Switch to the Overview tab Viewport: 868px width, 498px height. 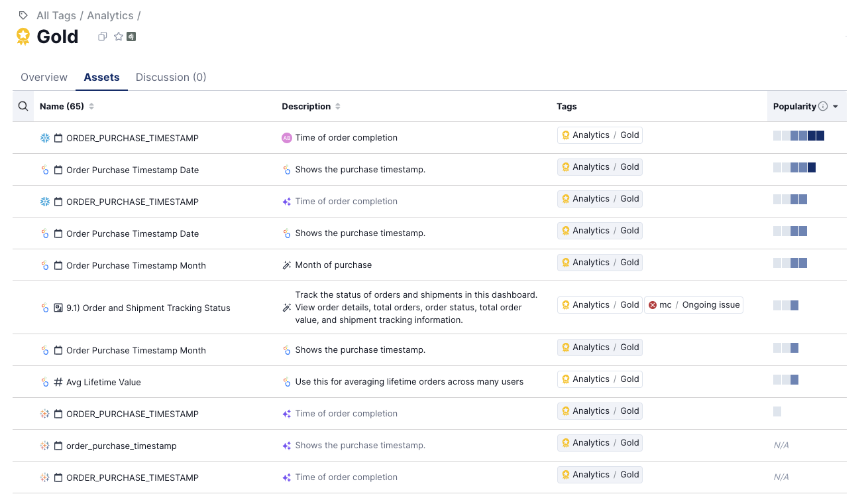pyautogui.click(x=44, y=77)
